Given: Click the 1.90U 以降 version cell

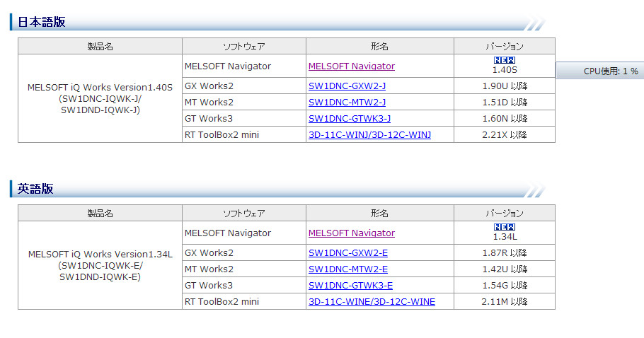Looking at the screenshot, I should 504,86.
